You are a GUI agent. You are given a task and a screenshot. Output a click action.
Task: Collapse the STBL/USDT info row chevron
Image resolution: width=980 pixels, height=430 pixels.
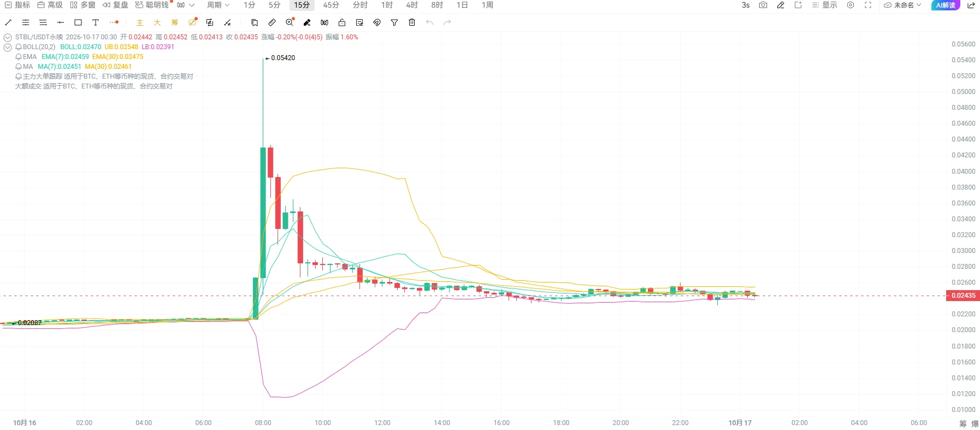coord(8,37)
